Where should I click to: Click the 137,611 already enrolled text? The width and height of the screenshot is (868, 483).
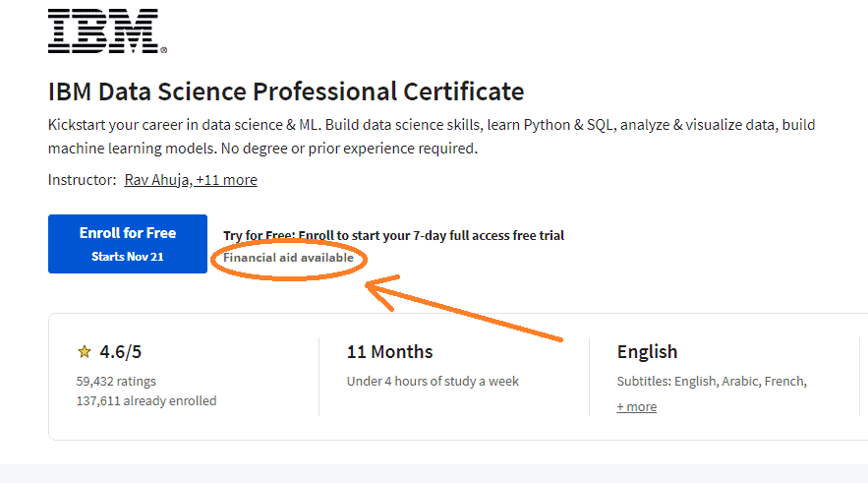coord(146,400)
